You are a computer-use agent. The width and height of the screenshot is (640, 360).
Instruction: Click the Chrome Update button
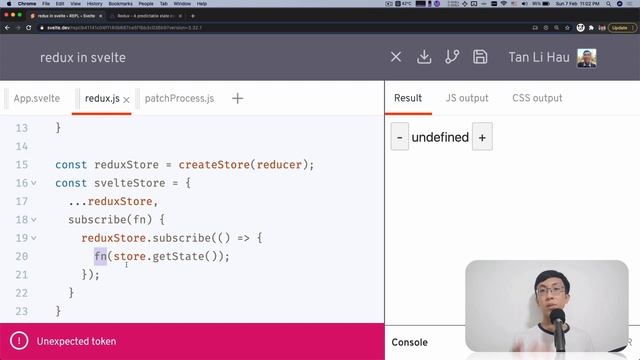pyautogui.click(x=622, y=28)
